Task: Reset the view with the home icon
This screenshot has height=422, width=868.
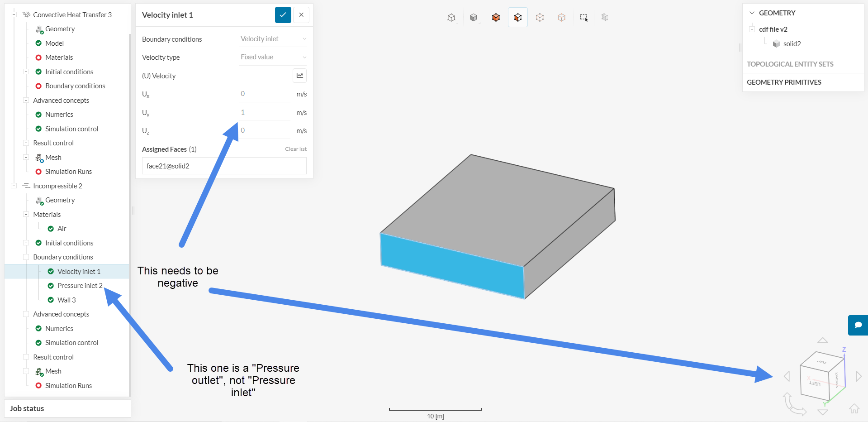Action: (854, 408)
